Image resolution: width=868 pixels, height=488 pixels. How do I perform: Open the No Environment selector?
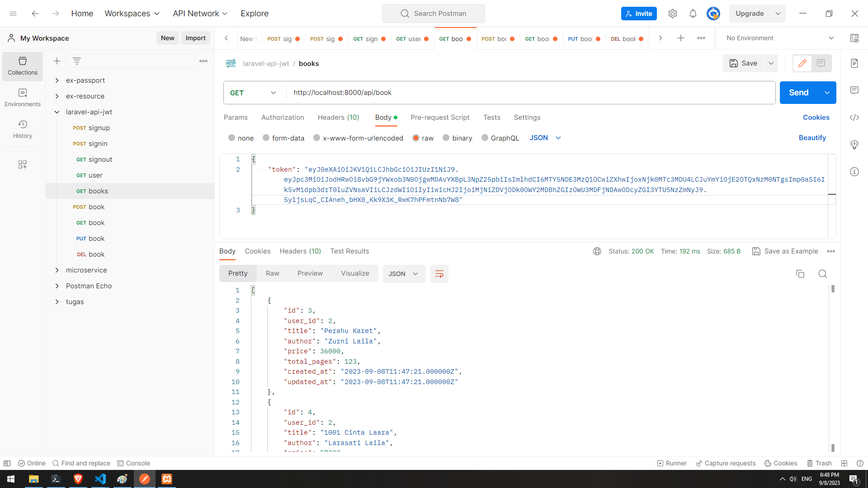(780, 38)
